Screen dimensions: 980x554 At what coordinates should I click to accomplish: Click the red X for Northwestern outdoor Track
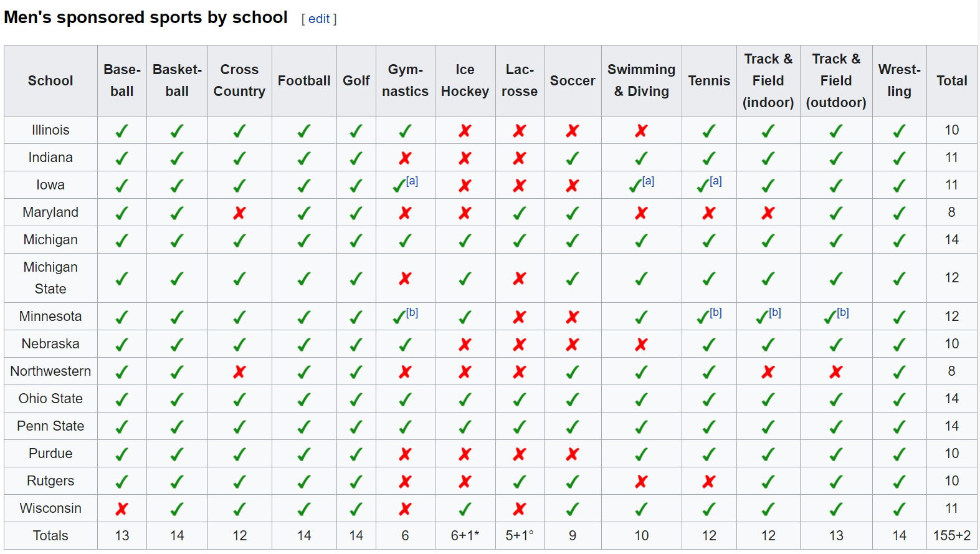pyautogui.click(x=835, y=372)
